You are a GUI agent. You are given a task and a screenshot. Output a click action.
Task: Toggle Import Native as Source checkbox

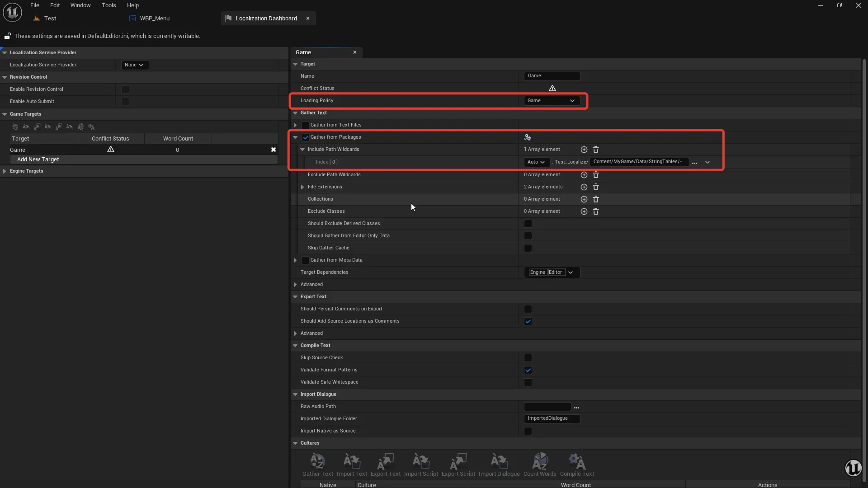tap(528, 431)
